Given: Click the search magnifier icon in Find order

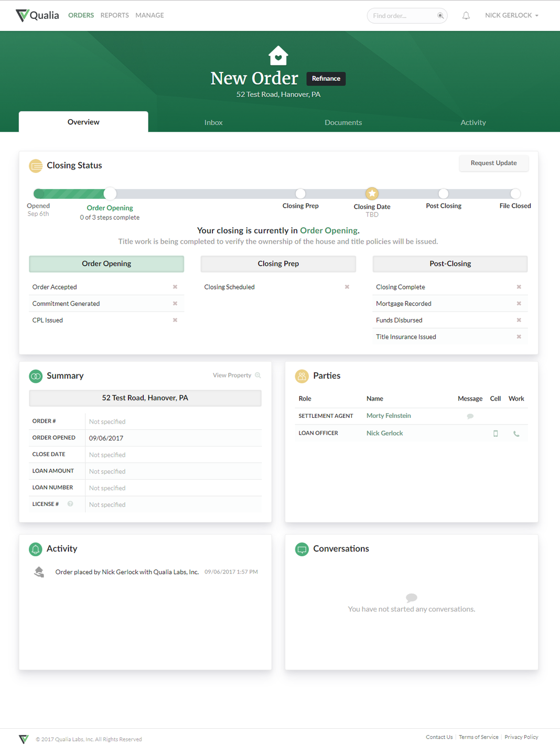Looking at the screenshot, I should click(440, 16).
